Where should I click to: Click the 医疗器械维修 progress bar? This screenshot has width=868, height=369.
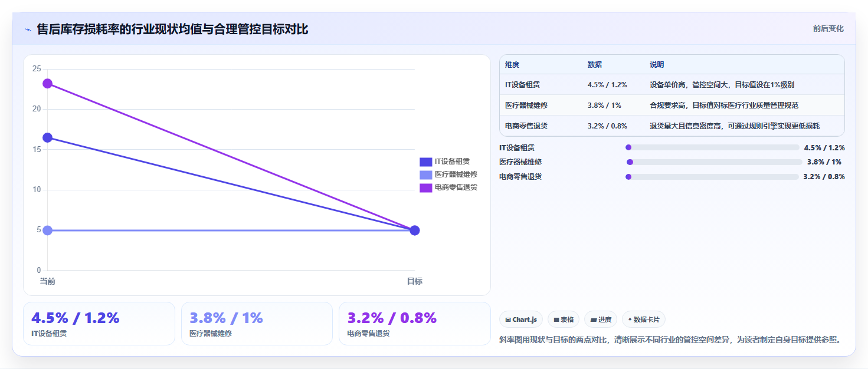pos(715,162)
